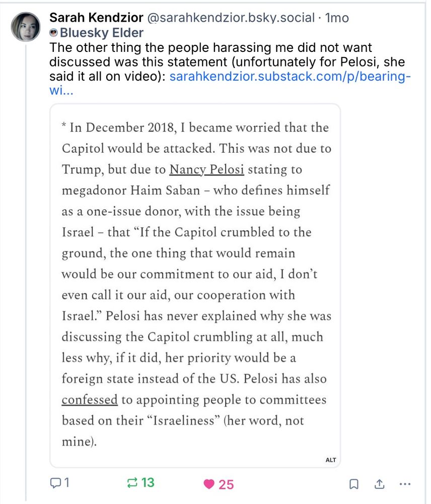Click the reply speech bubble icon
431x504 pixels.
click(x=54, y=483)
